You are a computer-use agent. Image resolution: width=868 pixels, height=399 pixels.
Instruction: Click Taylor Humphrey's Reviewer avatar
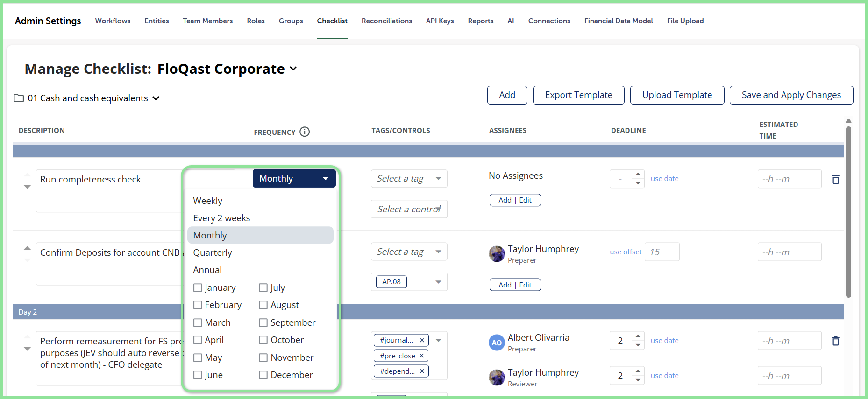[x=497, y=378]
